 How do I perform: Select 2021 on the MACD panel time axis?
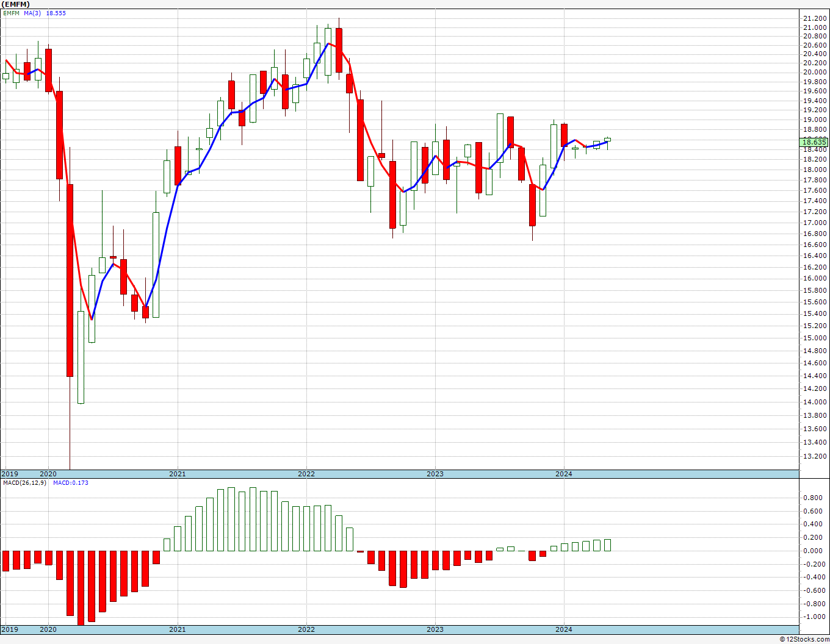pos(177,629)
